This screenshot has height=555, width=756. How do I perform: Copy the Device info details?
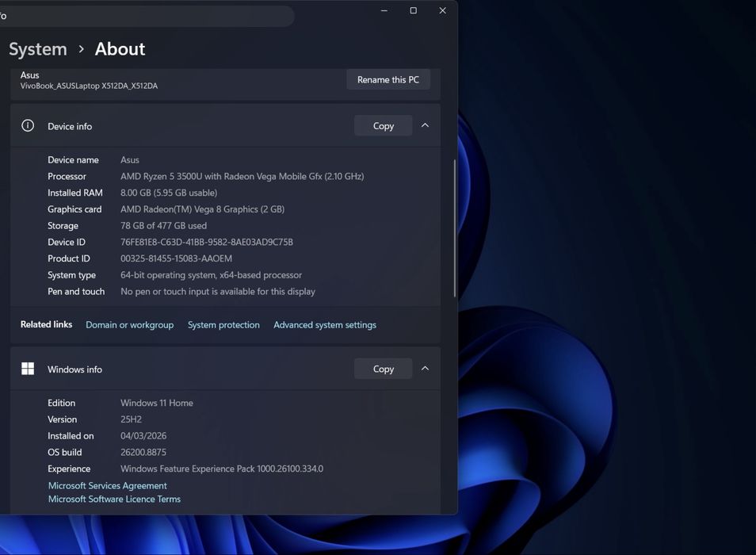click(384, 126)
